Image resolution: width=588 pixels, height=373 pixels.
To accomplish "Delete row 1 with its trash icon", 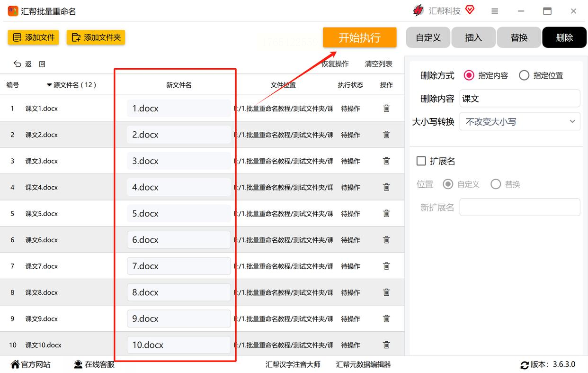I will pyautogui.click(x=386, y=109).
